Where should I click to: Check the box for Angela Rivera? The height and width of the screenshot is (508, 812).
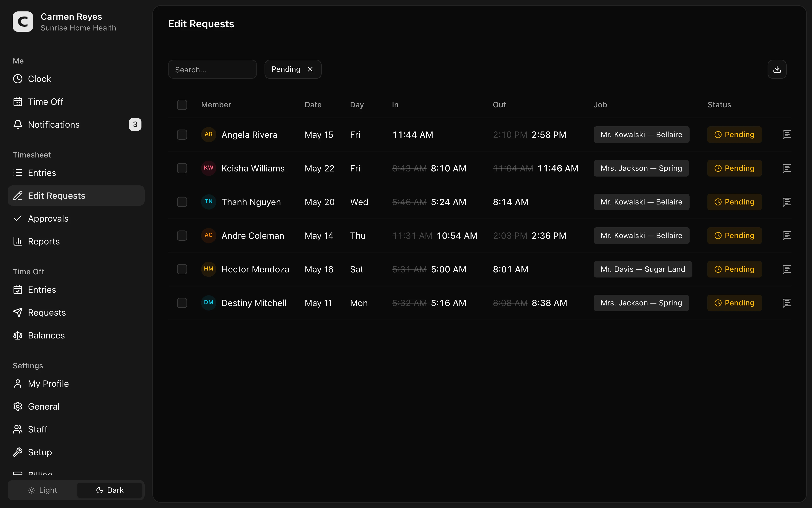(x=182, y=135)
